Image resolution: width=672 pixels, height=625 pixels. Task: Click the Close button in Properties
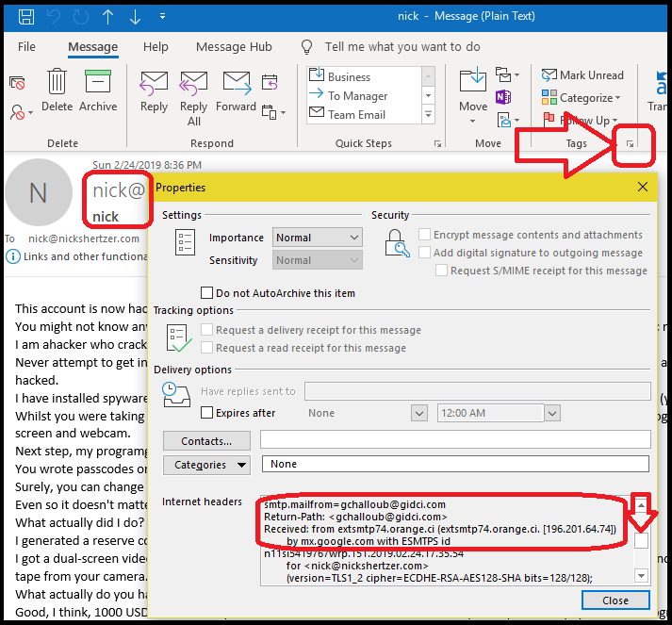[x=615, y=600]
